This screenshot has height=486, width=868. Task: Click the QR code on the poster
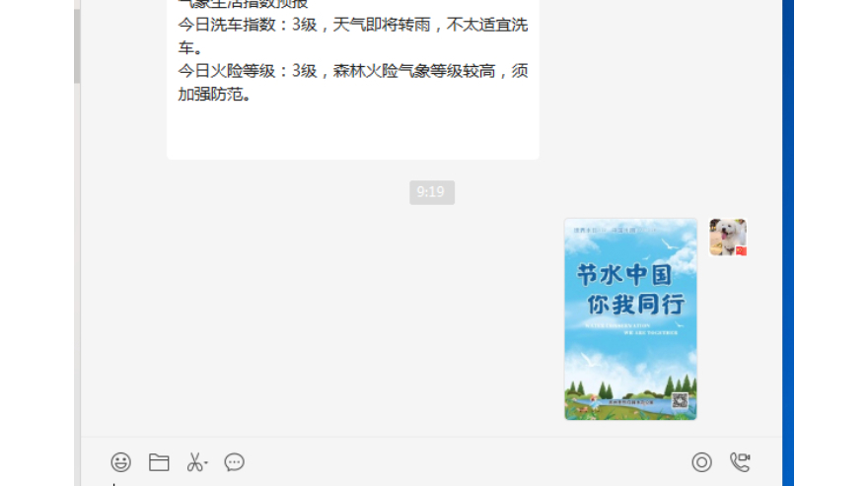pos(680,401)
